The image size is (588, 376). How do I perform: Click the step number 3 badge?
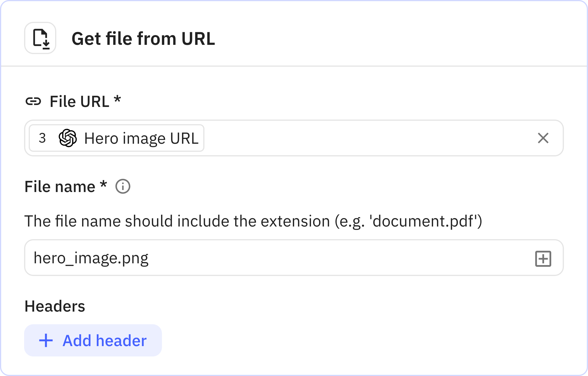42,138
